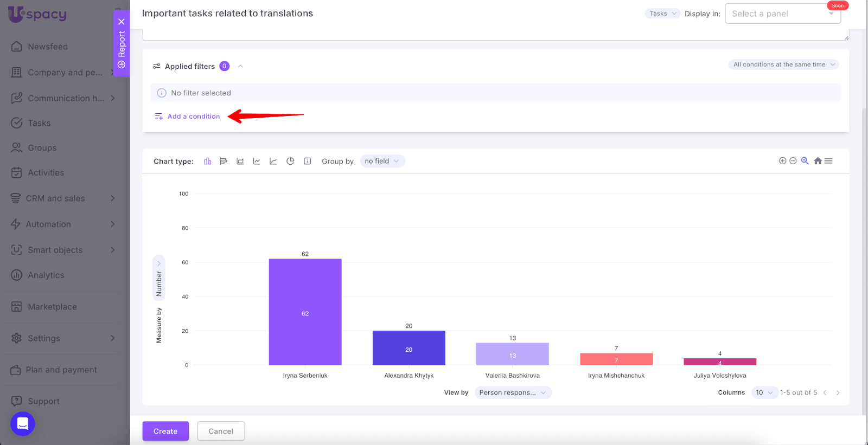This screenshot has width=868, height=445.
Task: Click the chart zoom out minus icon
Action: pyautogui.click(x=793, y=161)
